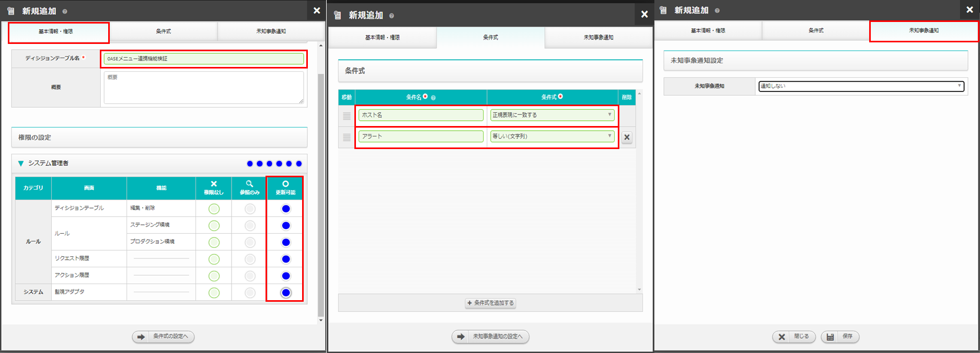Viewport: 980px width, 353px height.
Task: Set 監視アダプタ to 権限なし
Action: 214,292
